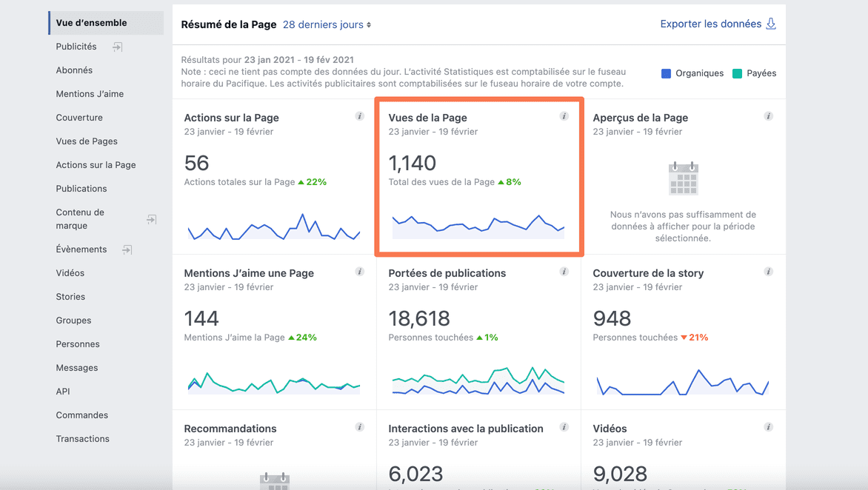Viewport: 868px width, 490px height.
Task: Click the Vues de la Page line chart
Action: coord(478,226)
